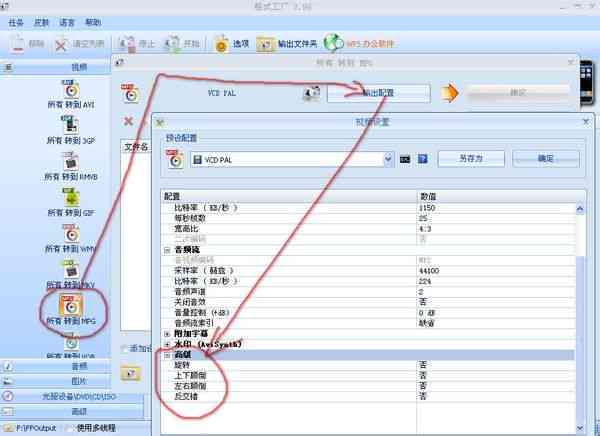Click the 配置 column header
Image resolution: width=600 pixels, height=436 pixels.
pyautogui.click(x=289, y=196)
